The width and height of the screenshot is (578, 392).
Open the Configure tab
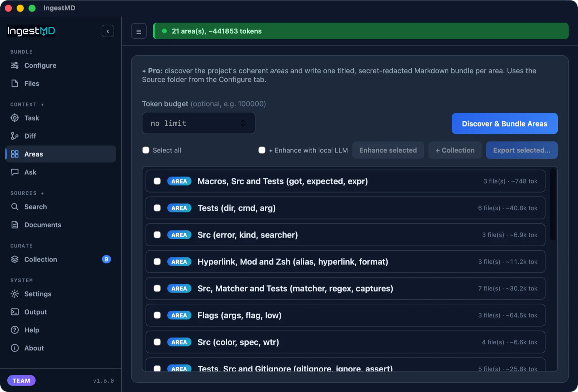click(x=61, y=65)
